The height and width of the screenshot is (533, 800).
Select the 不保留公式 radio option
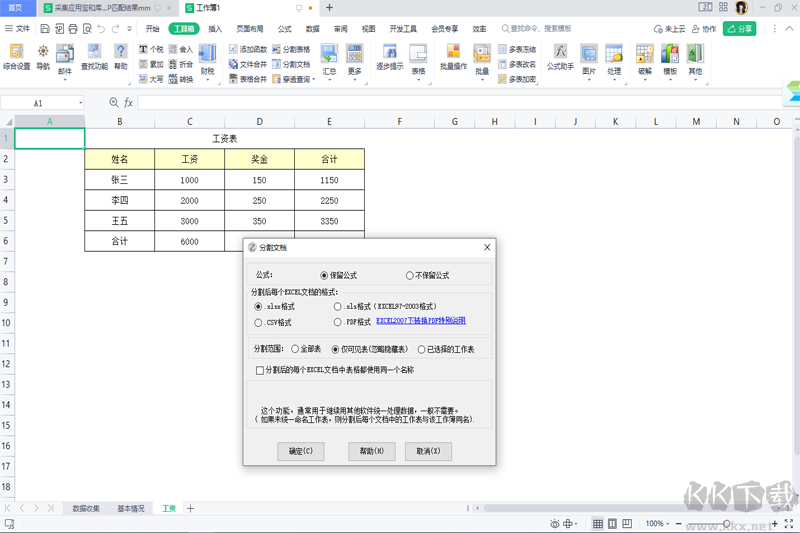point(410,275)
